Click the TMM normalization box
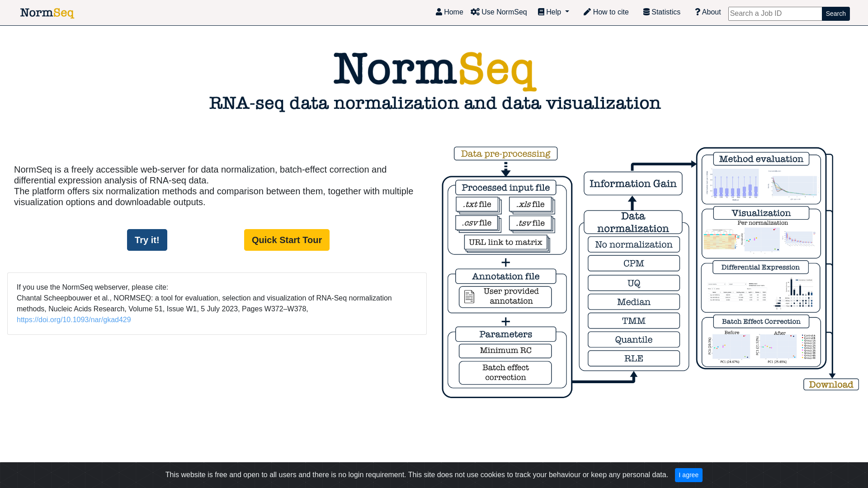 pos(634,321)
